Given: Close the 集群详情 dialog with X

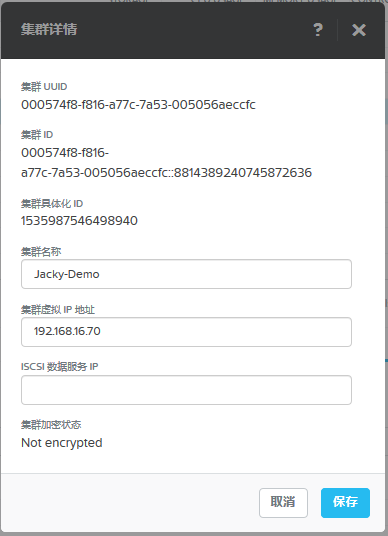Looking at the screenshot, I should (359, 30).
